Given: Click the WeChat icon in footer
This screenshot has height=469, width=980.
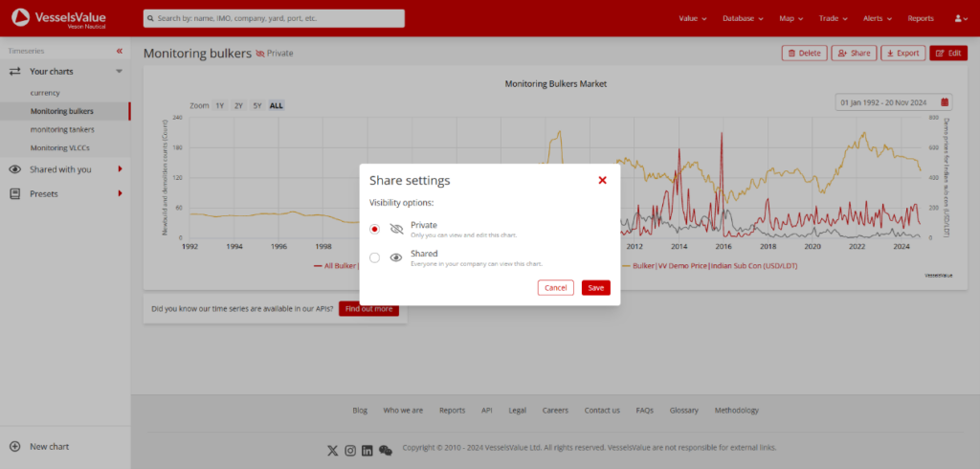Looking at the screenshot, I should [386, 450].
